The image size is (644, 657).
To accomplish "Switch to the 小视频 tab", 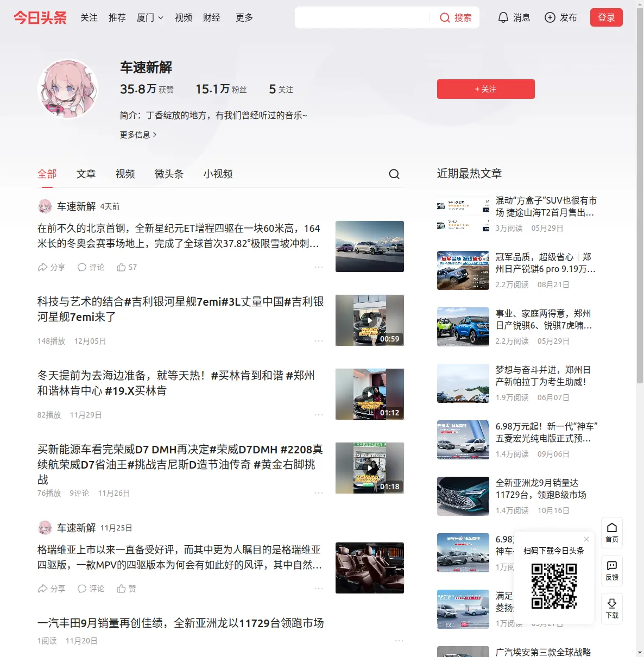I will click(218, 174).
